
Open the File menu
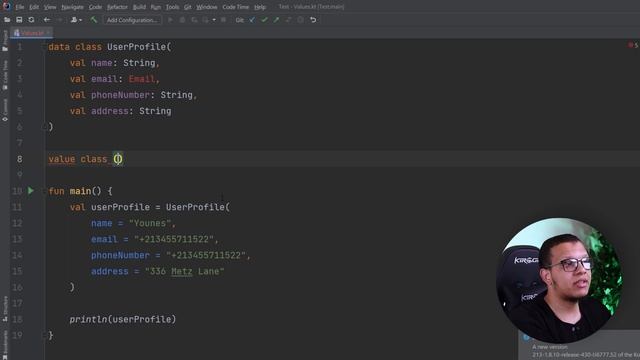tap(20, 7)
